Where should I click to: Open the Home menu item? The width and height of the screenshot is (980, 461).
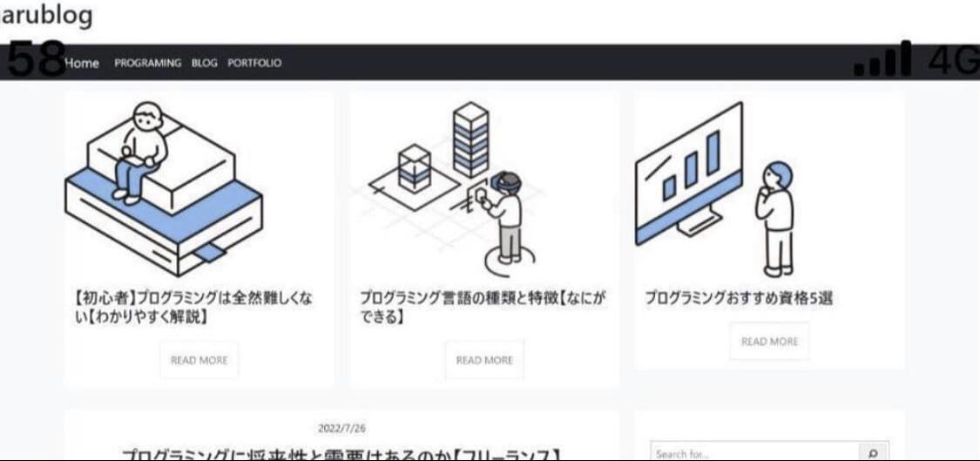[x=82, y=63]
